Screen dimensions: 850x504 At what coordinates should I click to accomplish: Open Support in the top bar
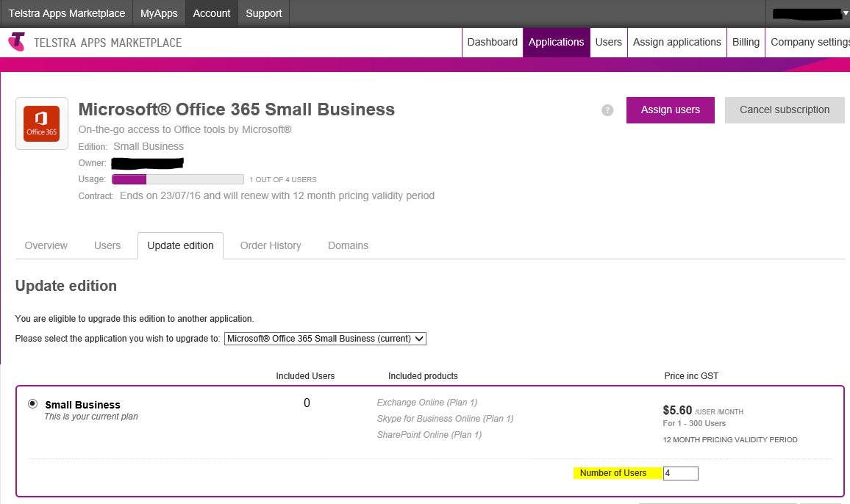(263, 13)
